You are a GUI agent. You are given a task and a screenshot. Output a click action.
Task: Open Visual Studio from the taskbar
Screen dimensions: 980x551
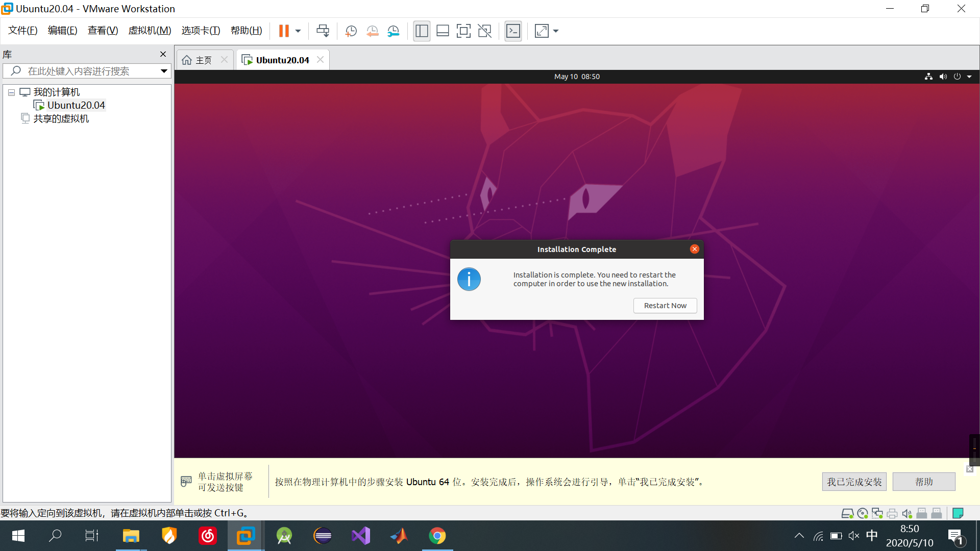pyautogui.click(x=361, y=536)
